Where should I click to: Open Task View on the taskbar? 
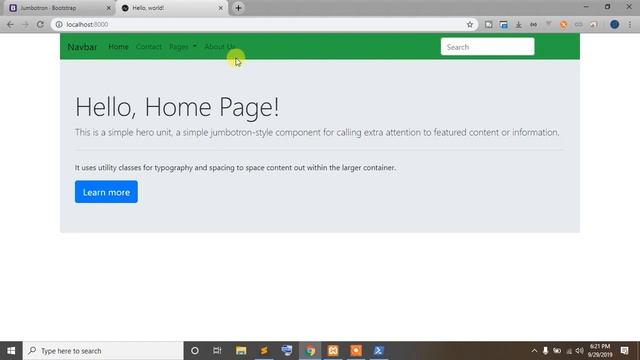217,351
